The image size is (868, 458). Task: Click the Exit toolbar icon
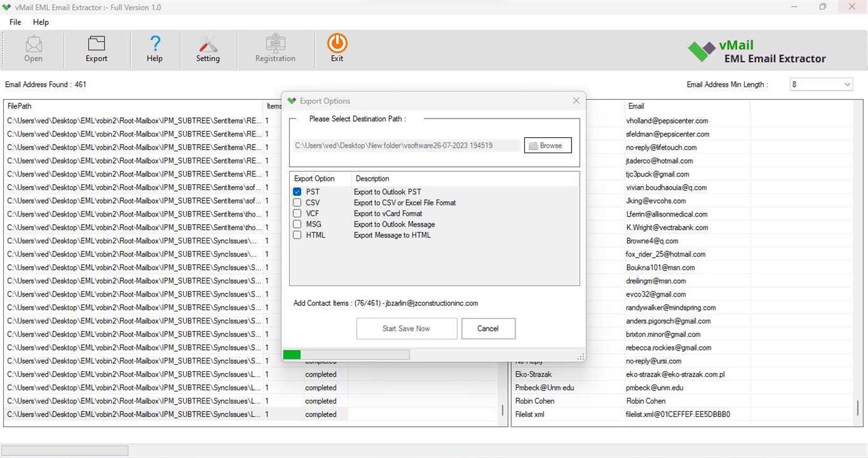point(336,48)
